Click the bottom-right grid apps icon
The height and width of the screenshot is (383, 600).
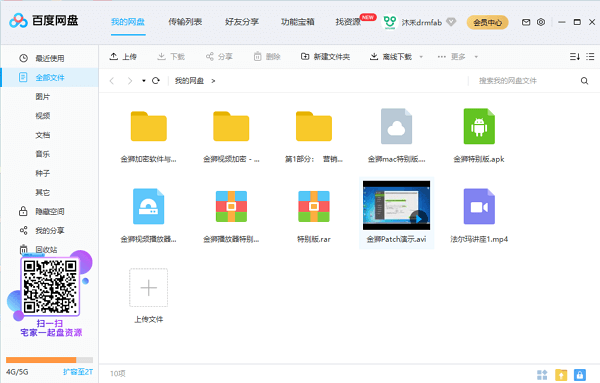tap(542, 374)
